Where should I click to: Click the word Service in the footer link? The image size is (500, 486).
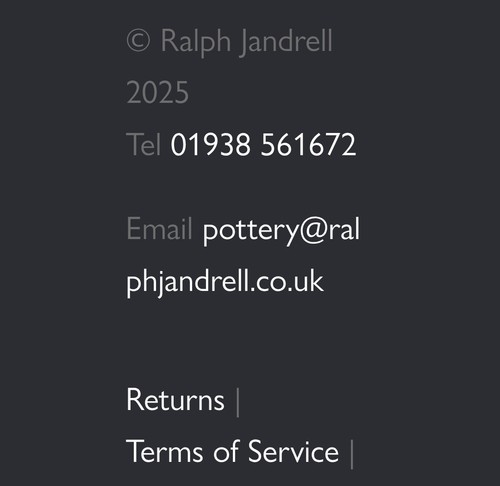(x=293, y=451)
